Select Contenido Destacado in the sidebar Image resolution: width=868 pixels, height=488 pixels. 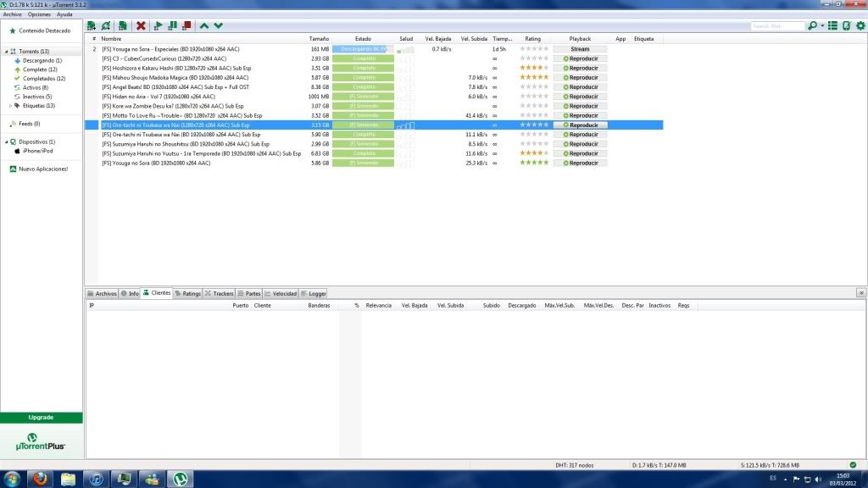[44, 31]
